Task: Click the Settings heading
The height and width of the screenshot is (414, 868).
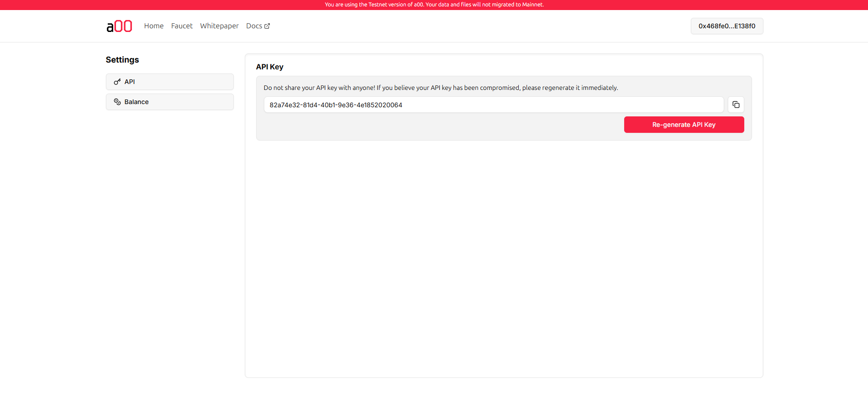Action: tap(122, 60)
